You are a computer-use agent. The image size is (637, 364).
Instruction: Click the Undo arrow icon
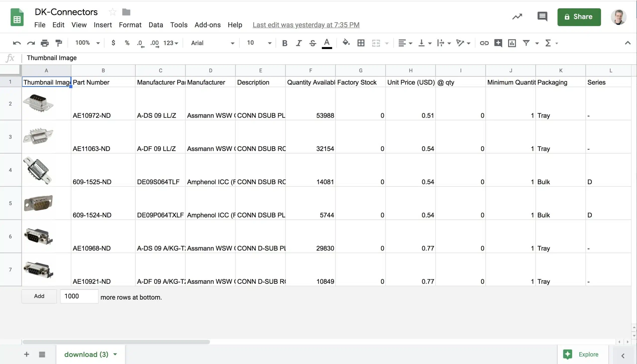click(x=17, y=43)
